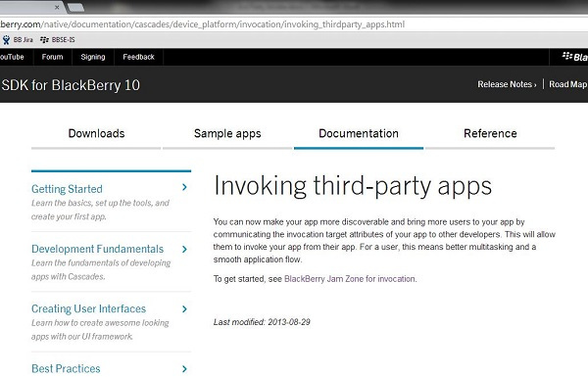Screen dimensions: 588x377
Task: Click SDK for BlackBerry 10 heading
Action: pyautogui.click(x=71, y=85)
